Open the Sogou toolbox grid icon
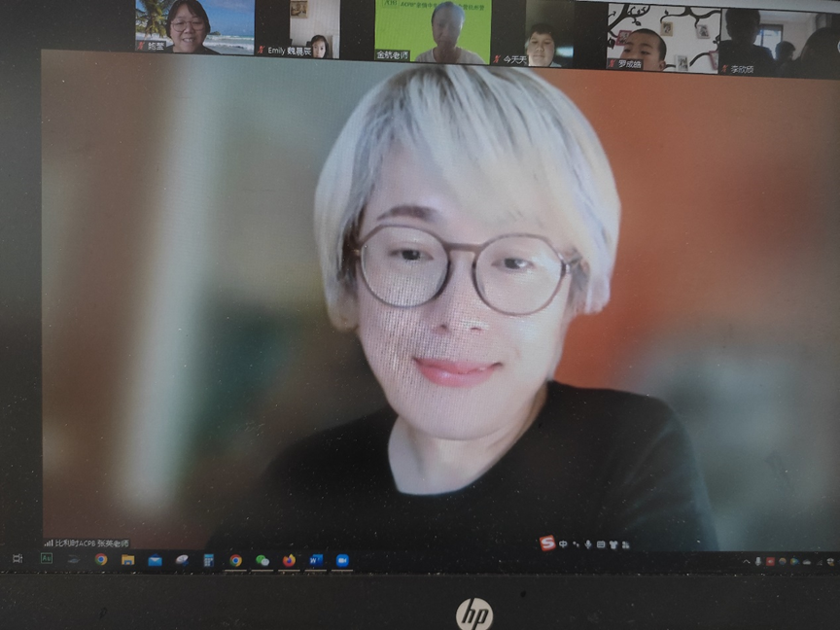Screen dimensions: 840x630 626,544
